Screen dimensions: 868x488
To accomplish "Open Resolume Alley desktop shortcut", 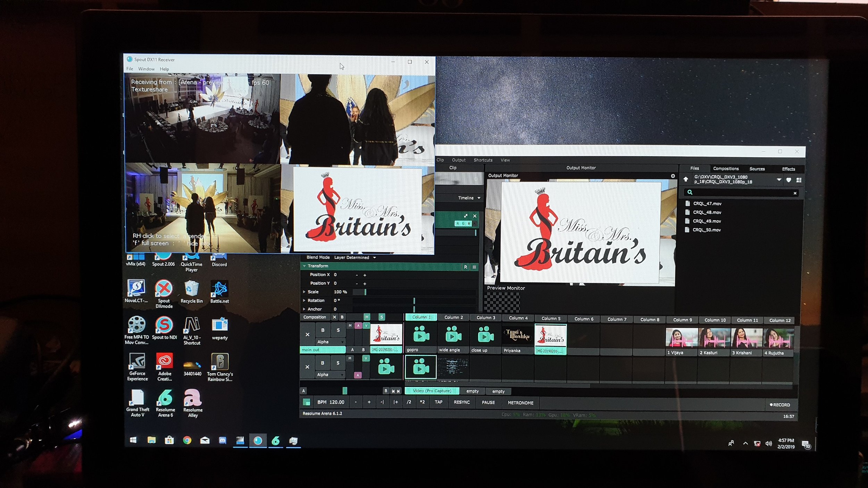I will click(193, 403).
